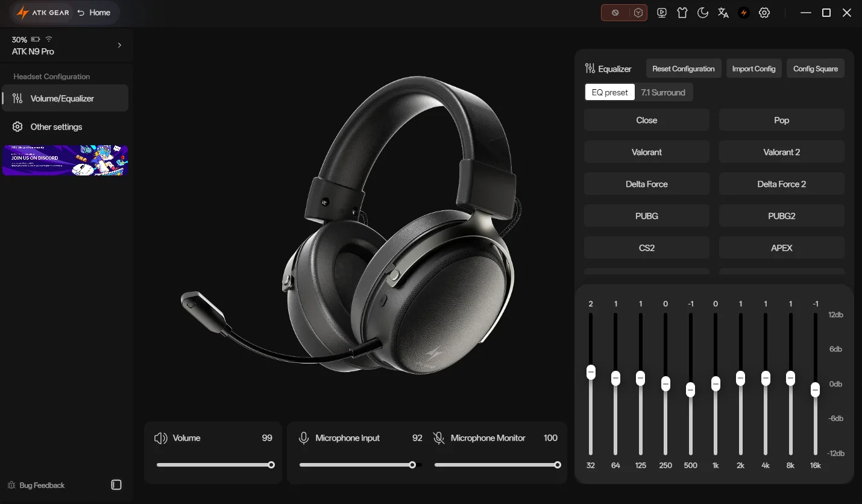Image resolution: width=862 pixels, height=504 pixels.
Task: Click the Equalizer sliders icon
Action: click(x=590, y=69)
